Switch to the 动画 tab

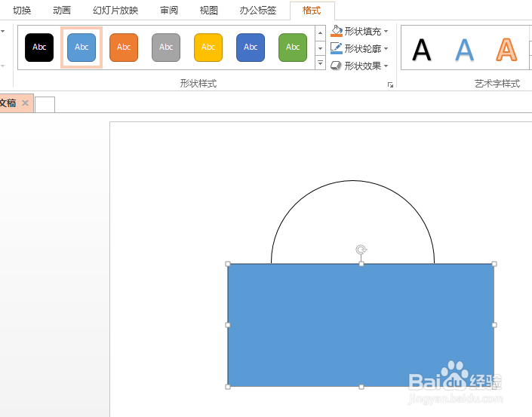(62, 11)
